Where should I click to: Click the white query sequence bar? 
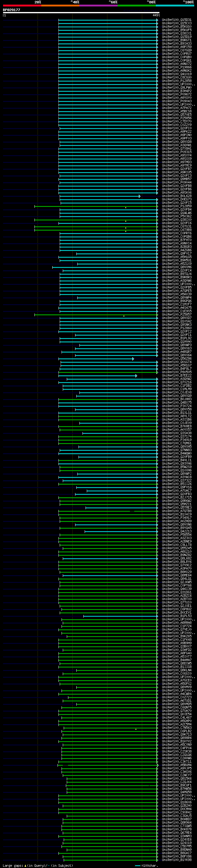click(x=81, y=12)
